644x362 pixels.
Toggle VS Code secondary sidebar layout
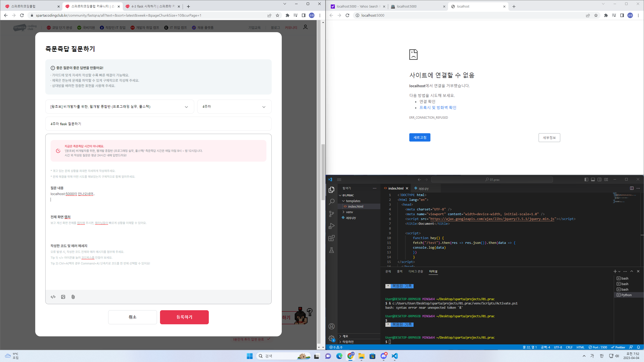point(599,179)
